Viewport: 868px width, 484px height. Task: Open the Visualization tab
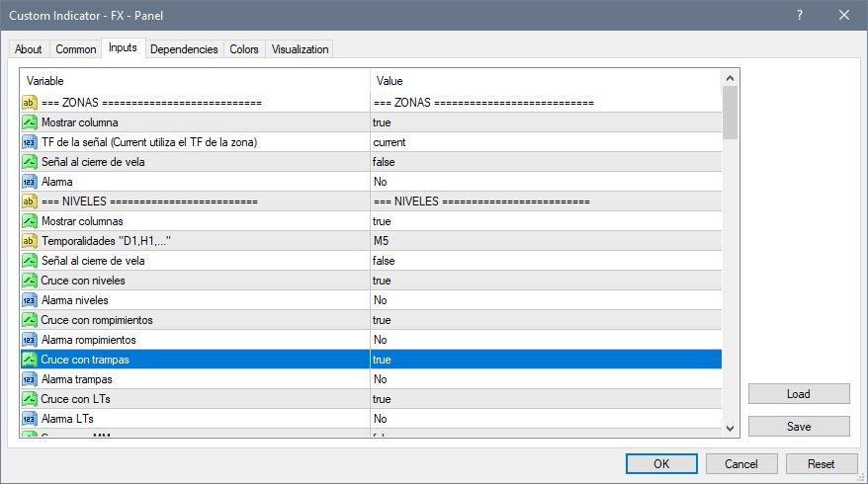pos(300,49)
